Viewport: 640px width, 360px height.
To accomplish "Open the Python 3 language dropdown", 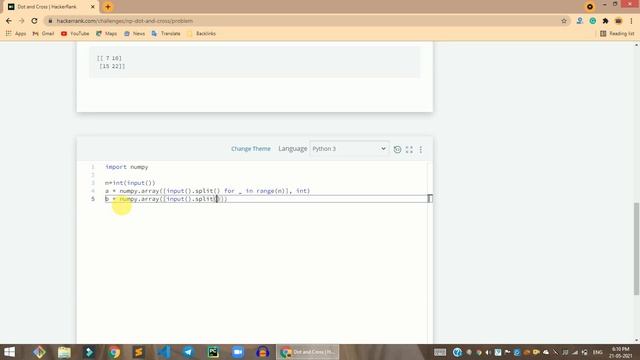I will (x=349, y=149).
